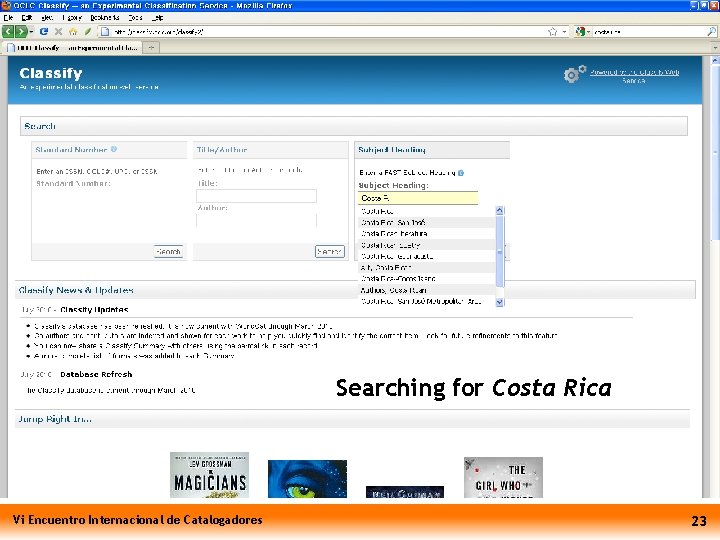
Task: Click the Jump Right In heading
Action: click(55, 419)
